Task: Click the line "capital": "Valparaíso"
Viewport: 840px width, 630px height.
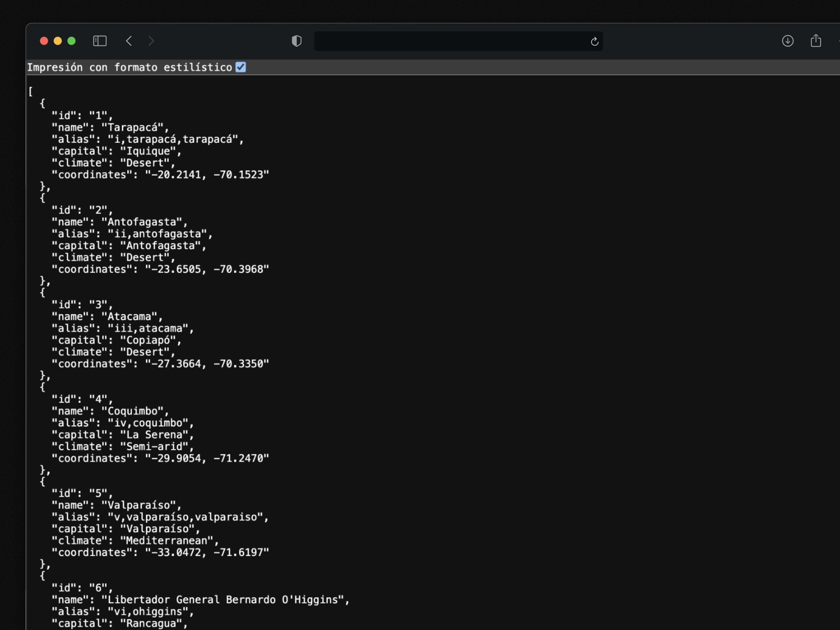Action: click(x=126, y=528)
